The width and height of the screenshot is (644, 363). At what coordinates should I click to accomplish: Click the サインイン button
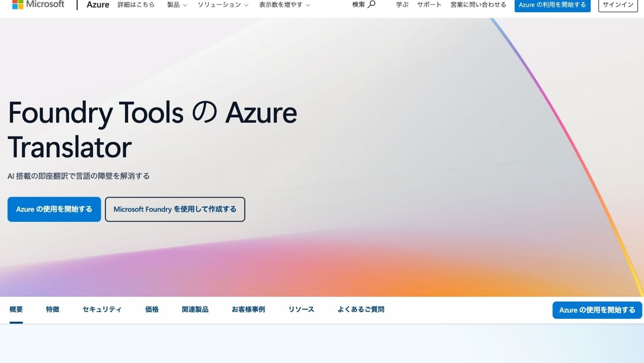pos(618,5)
